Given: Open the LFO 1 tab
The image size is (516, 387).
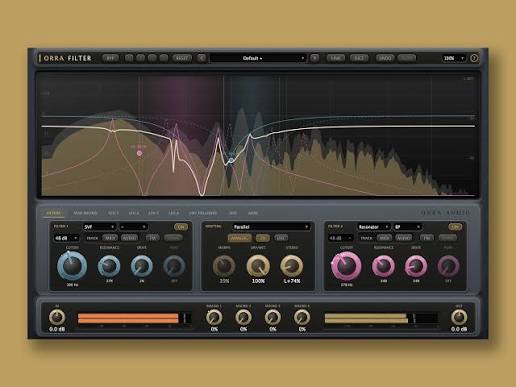Looking at the screenshot, I should 113,213.
